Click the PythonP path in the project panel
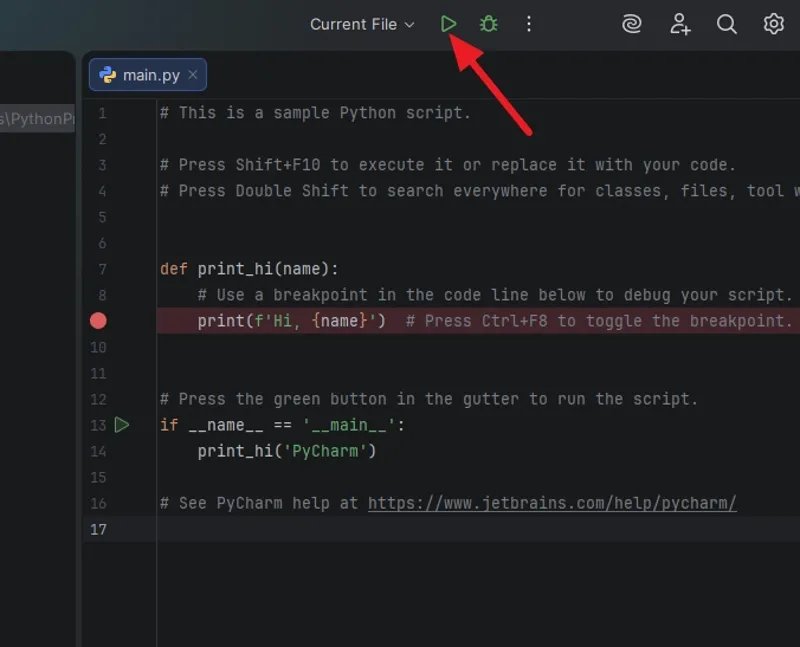Viewport: 800px width, 647px height. (x=37, y=119)
